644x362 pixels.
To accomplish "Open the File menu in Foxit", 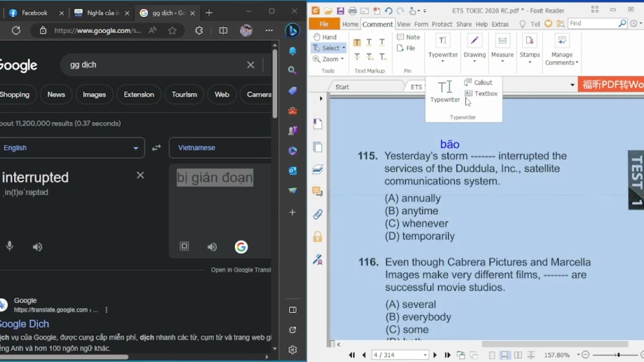I will coord(324,24).
